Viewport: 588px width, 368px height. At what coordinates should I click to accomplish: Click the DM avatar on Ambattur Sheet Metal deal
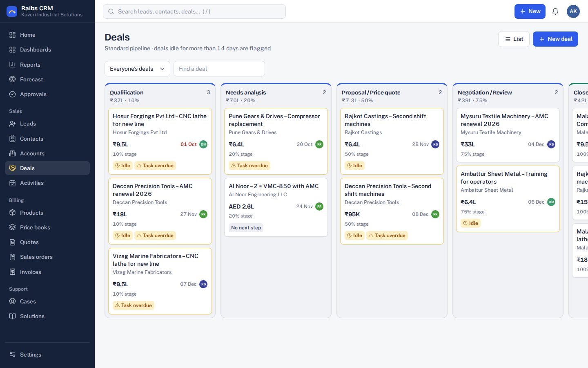[x=551, y=202]
